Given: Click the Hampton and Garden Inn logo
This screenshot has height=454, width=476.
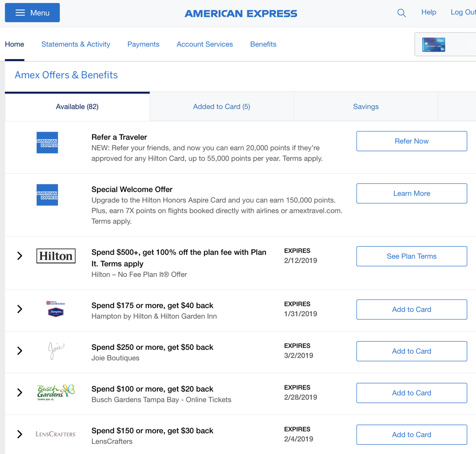Looking at the screenshot, I should (56, 309).
